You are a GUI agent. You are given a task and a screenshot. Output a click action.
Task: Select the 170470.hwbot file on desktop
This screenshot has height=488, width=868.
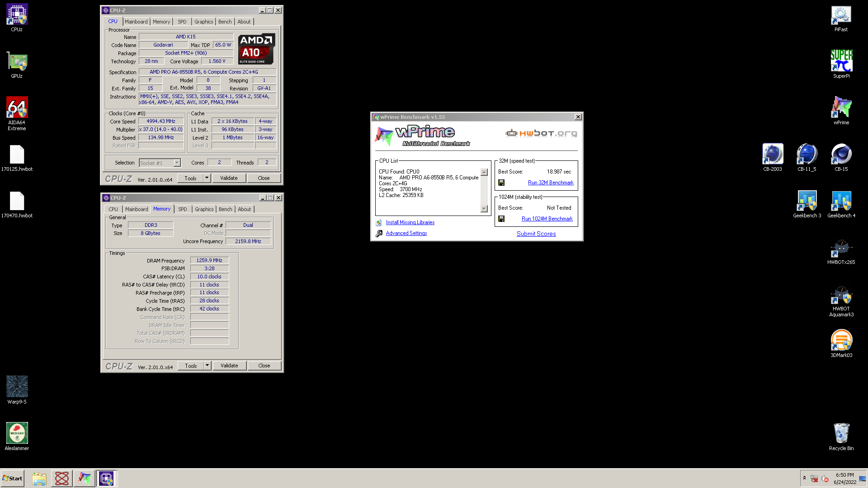[x=17, y=205]
